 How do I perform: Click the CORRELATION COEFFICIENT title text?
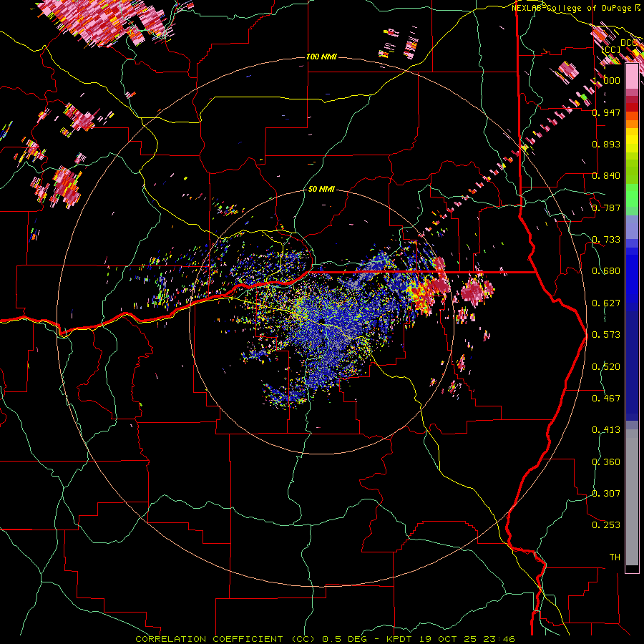tap(209, 639)
